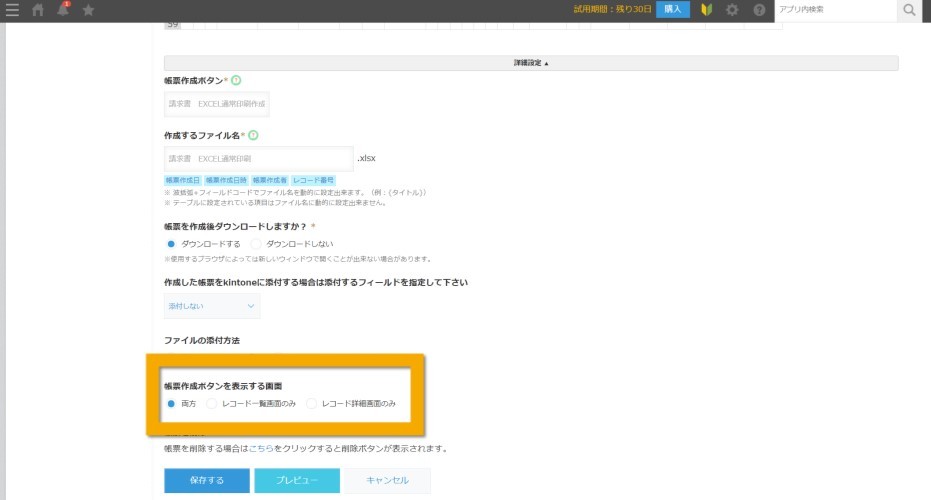Open the help question mark icon
This screenshot has height=500, width=931.
(x=759, y=10)
